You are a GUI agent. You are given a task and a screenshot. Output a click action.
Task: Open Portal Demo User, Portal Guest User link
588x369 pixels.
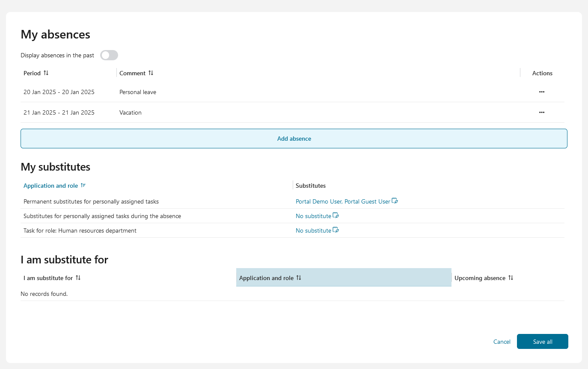tap(343, 201)
